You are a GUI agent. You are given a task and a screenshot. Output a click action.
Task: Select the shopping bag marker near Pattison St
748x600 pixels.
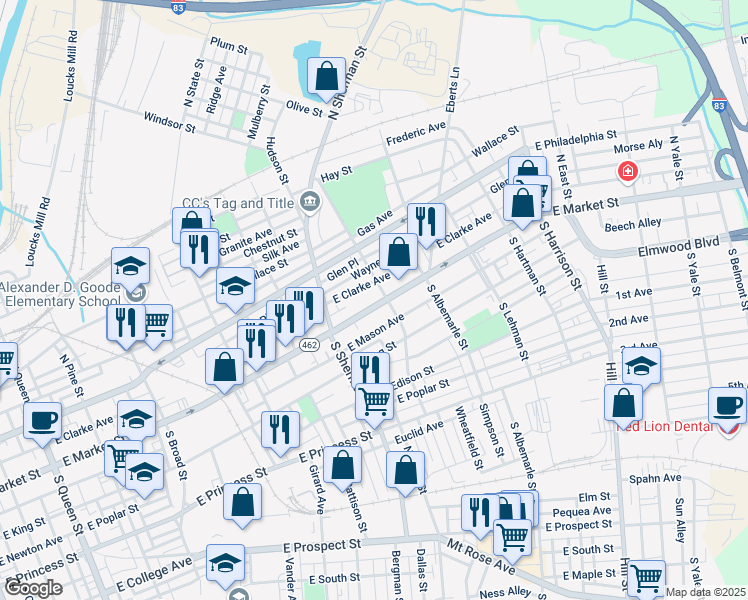pyautogui.click(x=343, y=466)
